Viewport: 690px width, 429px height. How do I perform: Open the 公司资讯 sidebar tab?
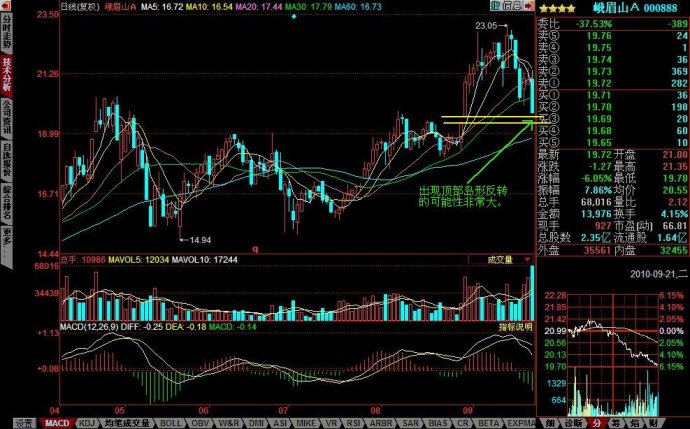(x=7, y=117)
